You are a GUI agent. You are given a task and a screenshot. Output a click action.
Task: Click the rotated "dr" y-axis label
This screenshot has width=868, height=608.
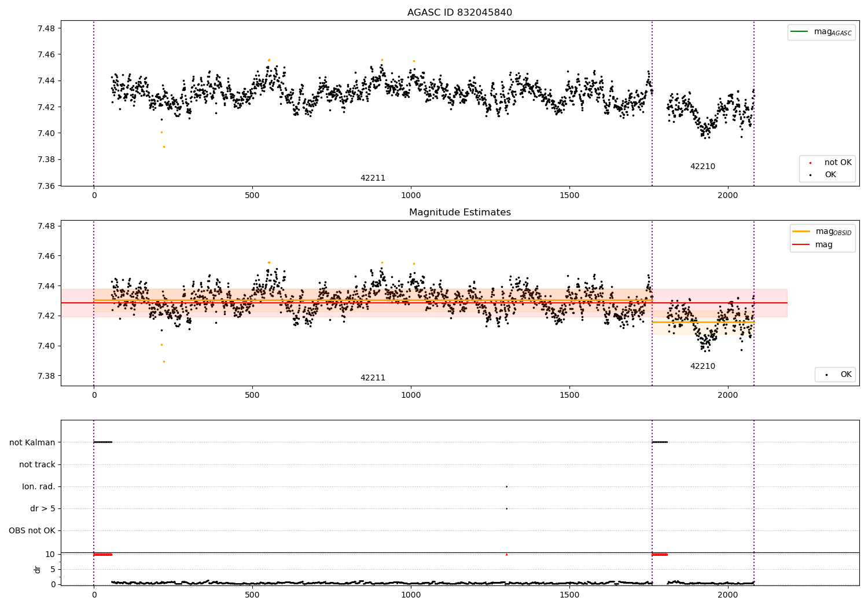coord(38,569)
